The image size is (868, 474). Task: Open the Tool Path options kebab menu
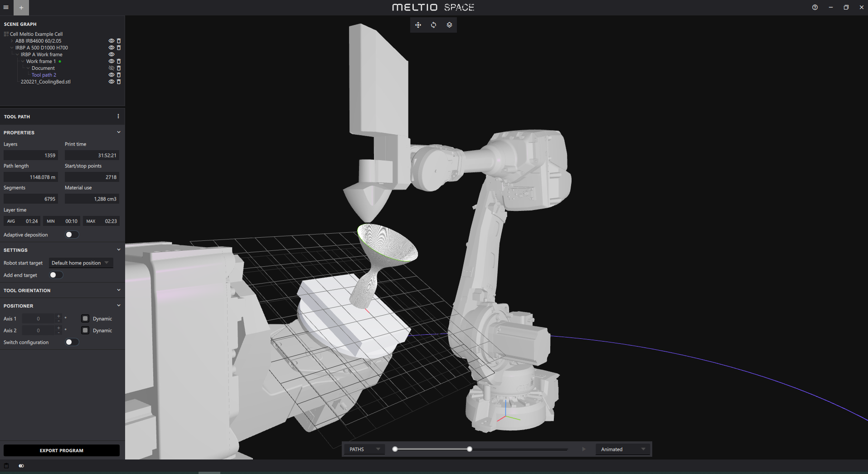pos(118,116)
